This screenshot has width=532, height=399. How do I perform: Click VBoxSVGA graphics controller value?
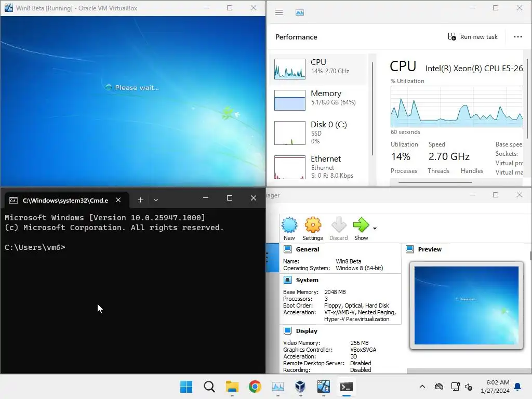(x=363, y=350)
